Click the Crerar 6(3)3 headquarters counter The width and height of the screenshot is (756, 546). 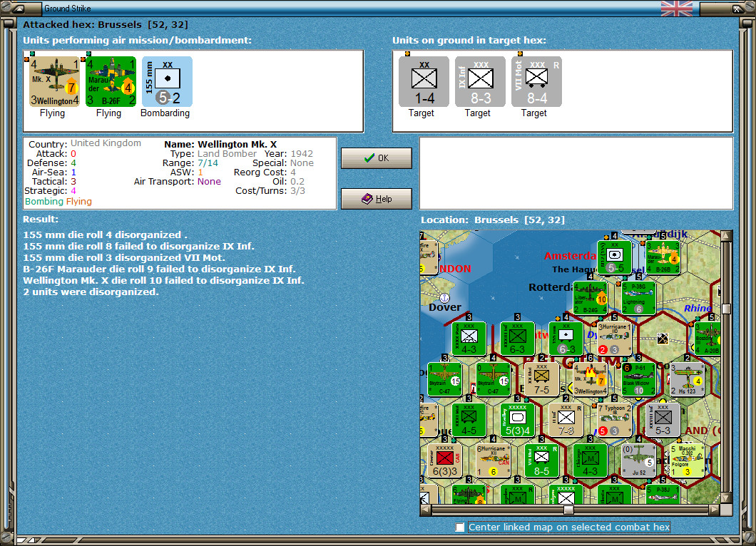click(x=444, y=460)
